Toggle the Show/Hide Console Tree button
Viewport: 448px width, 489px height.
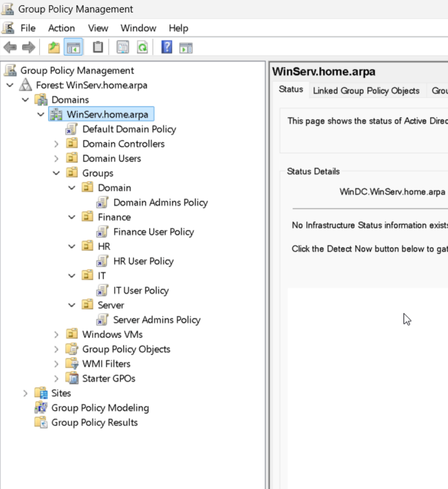click(73, 48)
